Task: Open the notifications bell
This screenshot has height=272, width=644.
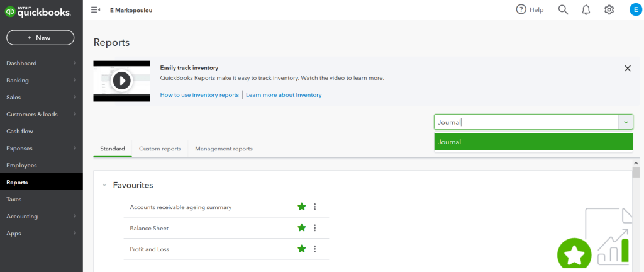Action: (586, 10)
